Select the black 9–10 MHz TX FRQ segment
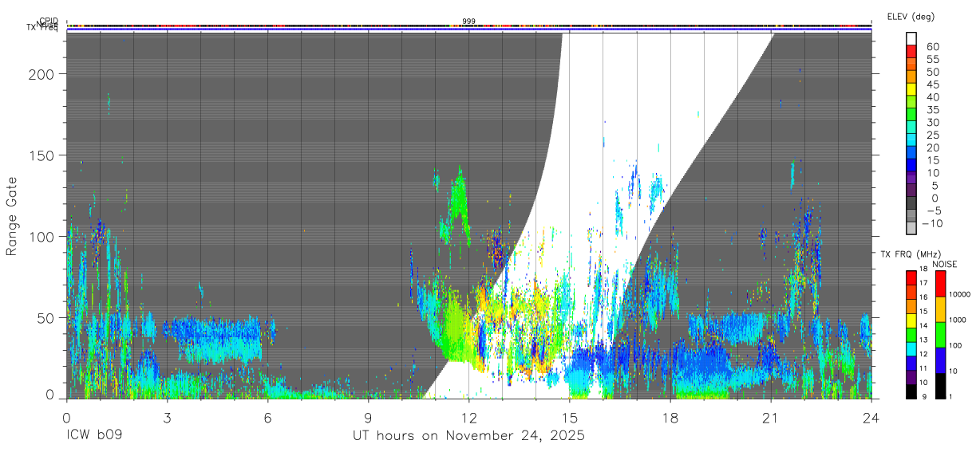 [911, 391]
